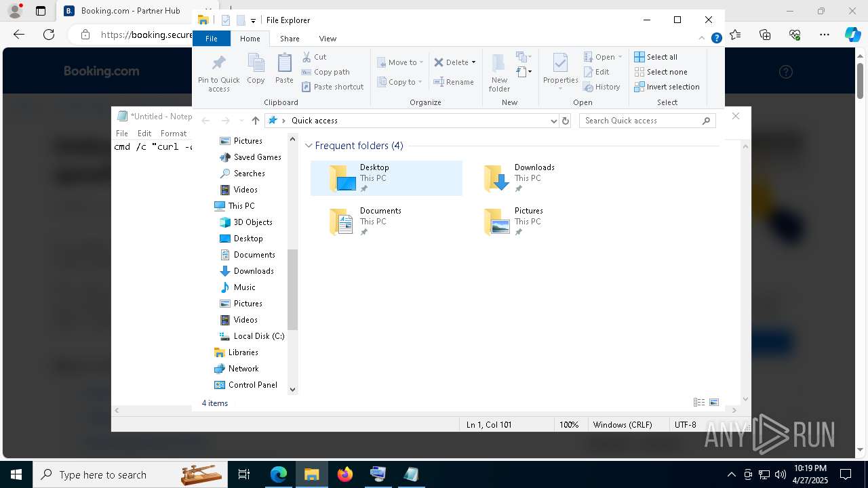Expand address bar history dropdown
Viewport: 868px width, 488px height.
coord(554,121)
